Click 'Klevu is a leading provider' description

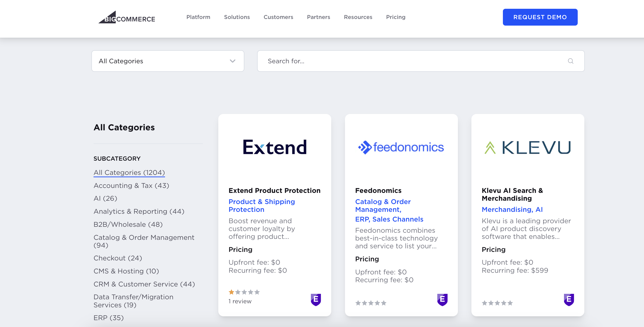(x=526, y=229)
